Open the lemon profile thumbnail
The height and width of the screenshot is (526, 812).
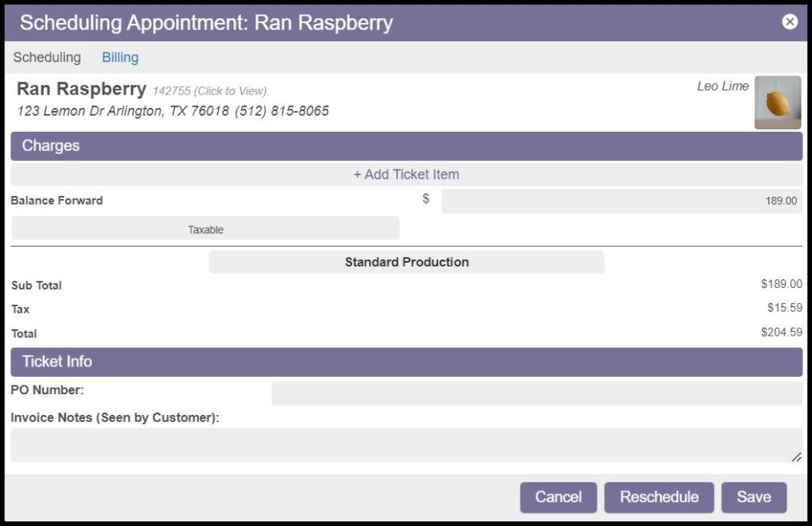coord(777,102)
